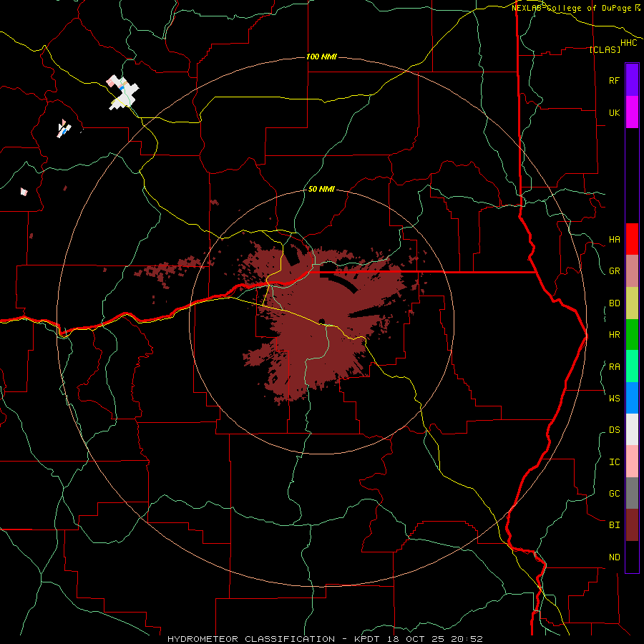The image size is (644, 644).
Task: Click the 50 NMI range ring label
Action: [321, 190]
